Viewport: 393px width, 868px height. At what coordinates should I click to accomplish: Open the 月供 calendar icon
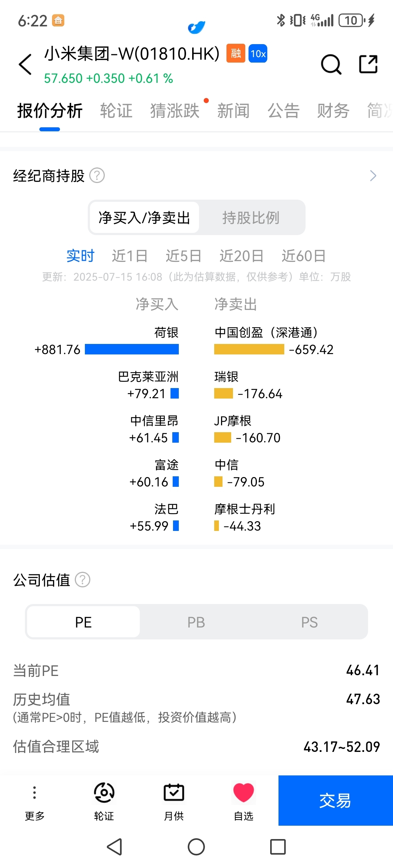174,801
